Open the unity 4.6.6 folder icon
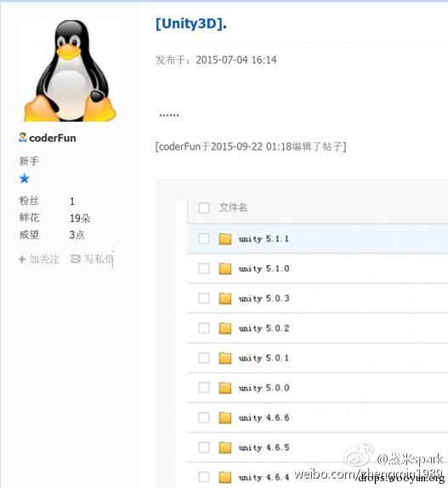The height and width of the screenshot is (488, 448). (x=225, y=417)
